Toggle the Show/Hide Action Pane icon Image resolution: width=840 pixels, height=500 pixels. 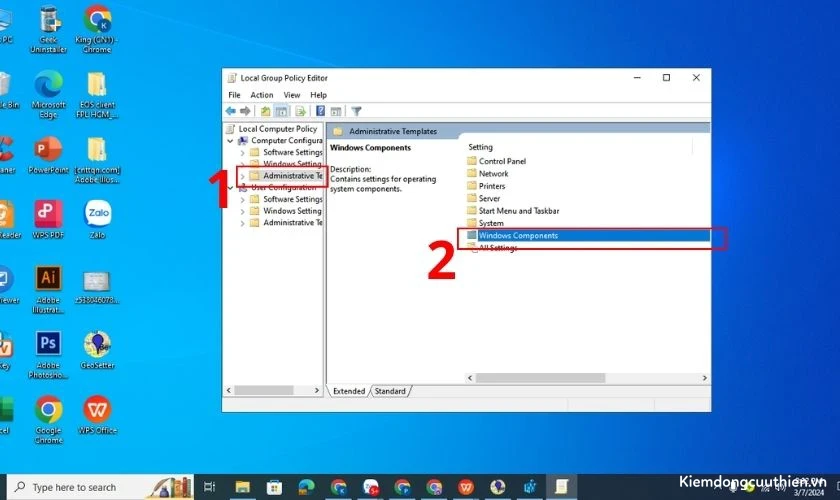click(336, 111)
